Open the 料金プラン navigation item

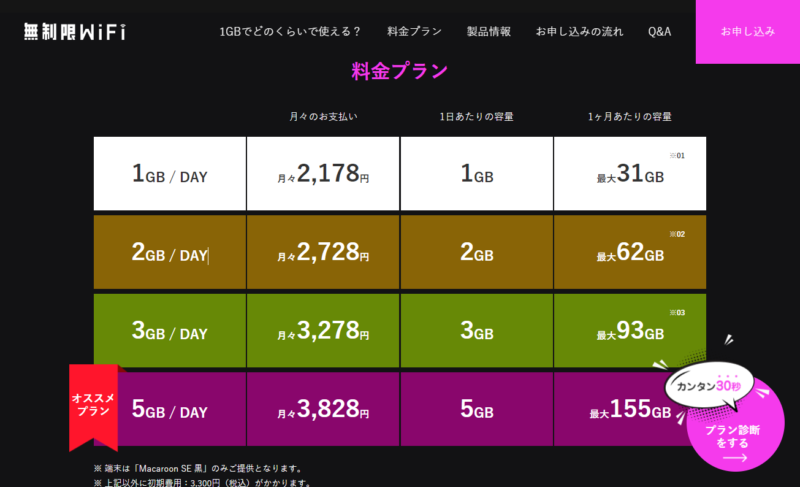[414, 32]
